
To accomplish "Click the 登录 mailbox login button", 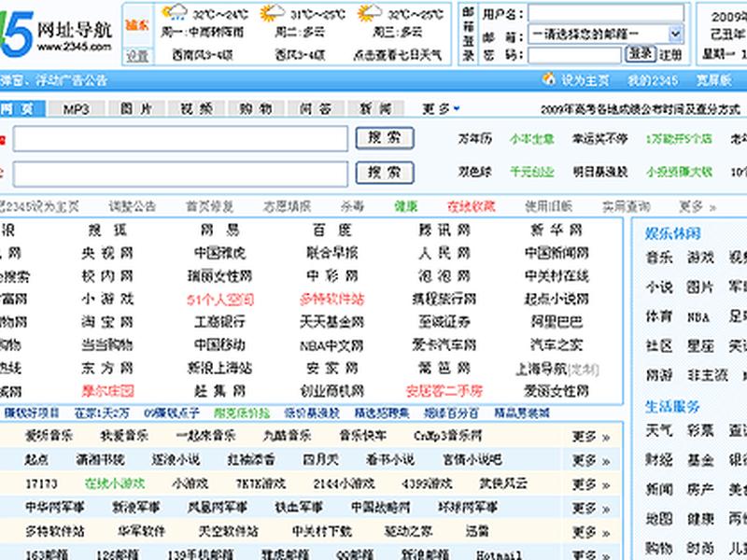I will pyautogui.click(x=641, y=54).
